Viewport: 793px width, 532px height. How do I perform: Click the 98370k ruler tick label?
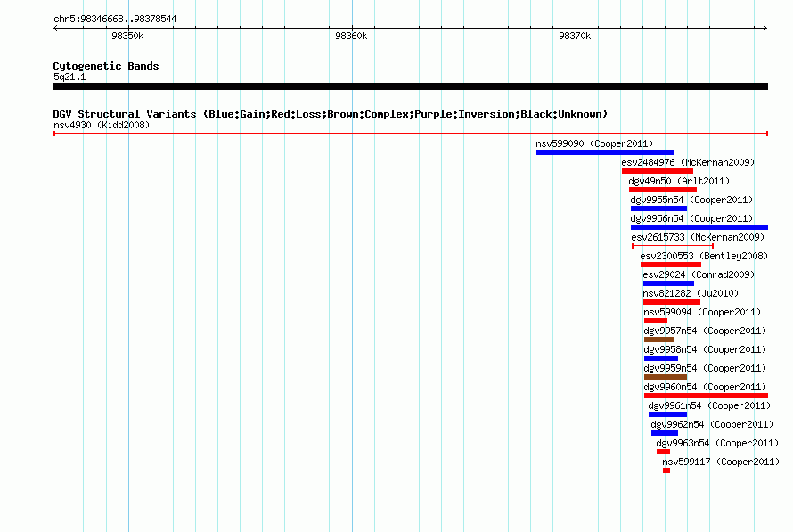(x=575, y=36)
